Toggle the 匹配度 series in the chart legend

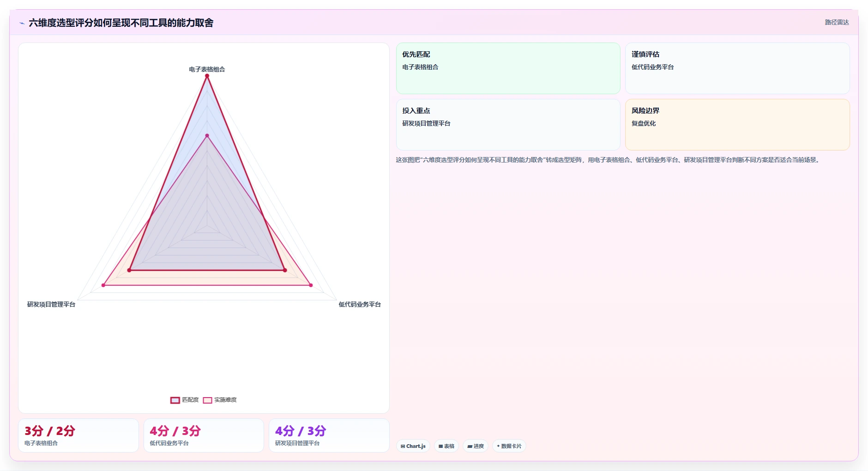(x=185, y=400)
